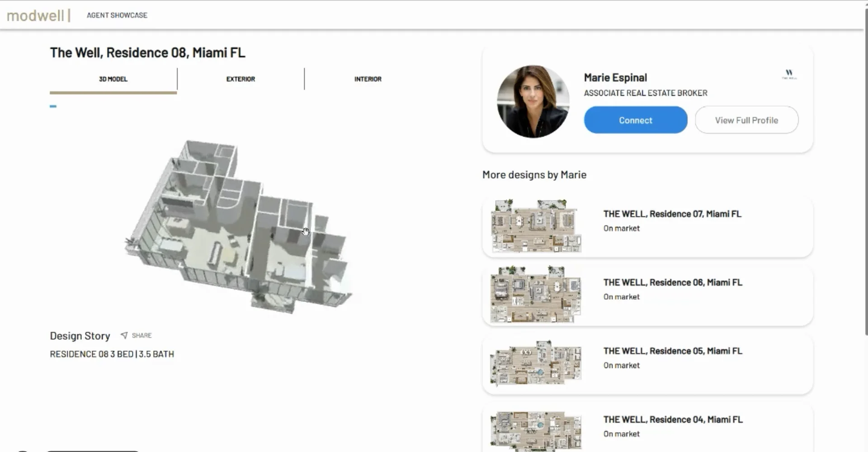Open THE WELL Residence 04 listing
The image size is (868, 452).
(673, 419)
